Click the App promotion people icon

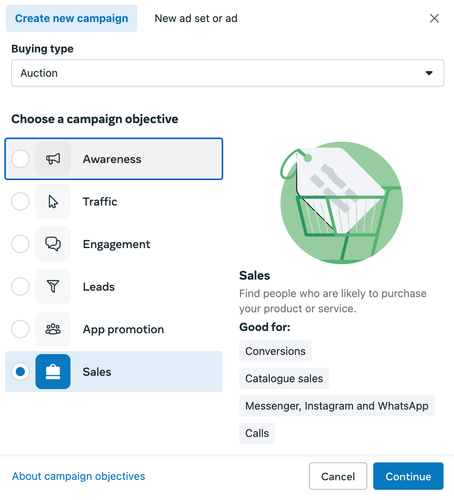click(53, 329)
